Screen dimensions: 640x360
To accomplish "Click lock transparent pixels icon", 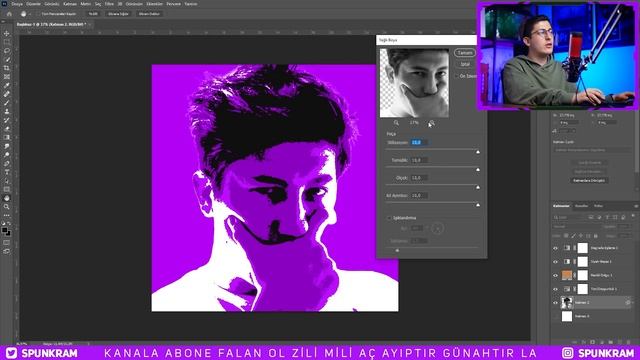I will point(566,236).
